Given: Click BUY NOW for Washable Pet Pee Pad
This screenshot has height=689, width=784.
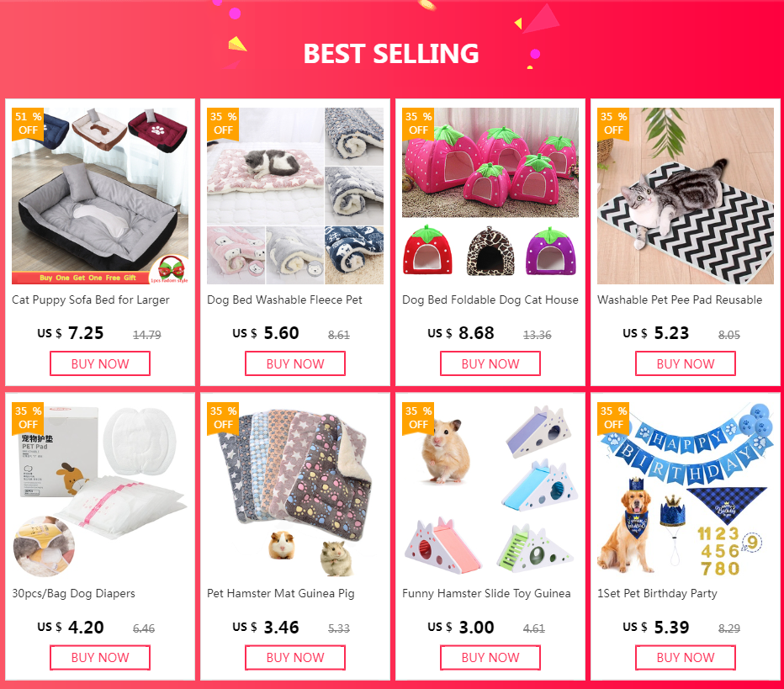Looking at the screenshot, I should pyautogui.click(x=686, y=363).
